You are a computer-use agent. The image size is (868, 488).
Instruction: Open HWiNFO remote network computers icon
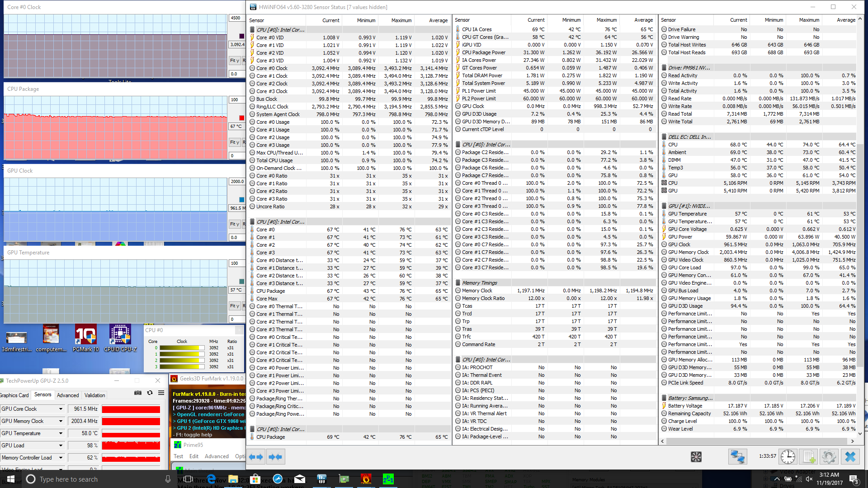pyautogui.click(x=737, y=457)
